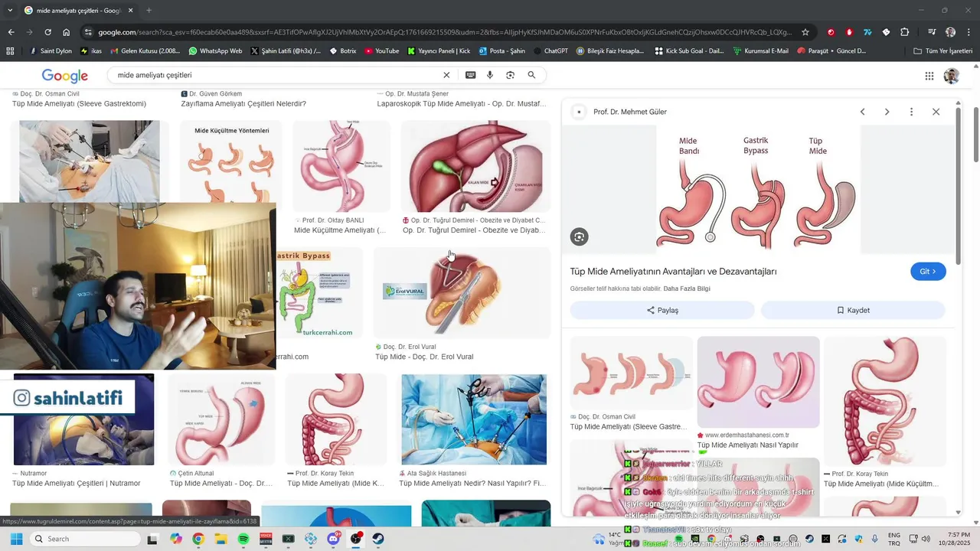Image resolution: width=980 pixels, height=551 pixels.
Task: Open a new browser tab
Action: [149, 10]
